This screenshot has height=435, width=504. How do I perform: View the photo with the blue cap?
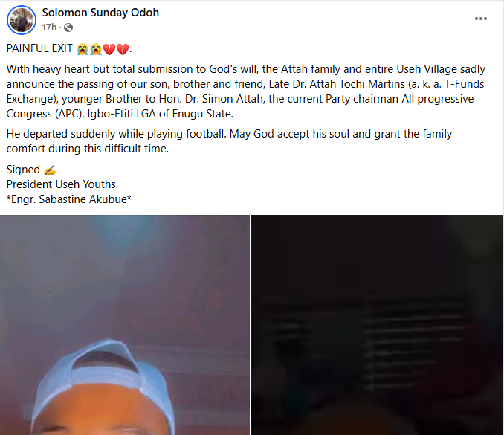click(x=125, y=325)
